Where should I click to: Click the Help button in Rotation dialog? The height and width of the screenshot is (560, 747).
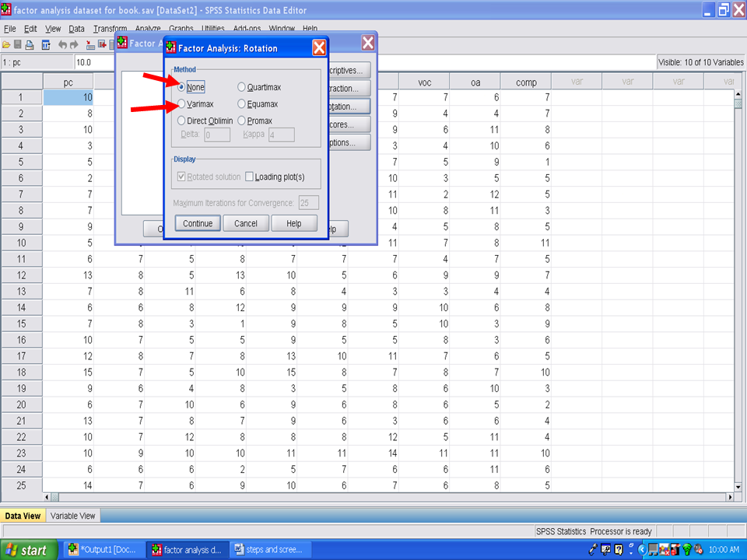point(294,223)
